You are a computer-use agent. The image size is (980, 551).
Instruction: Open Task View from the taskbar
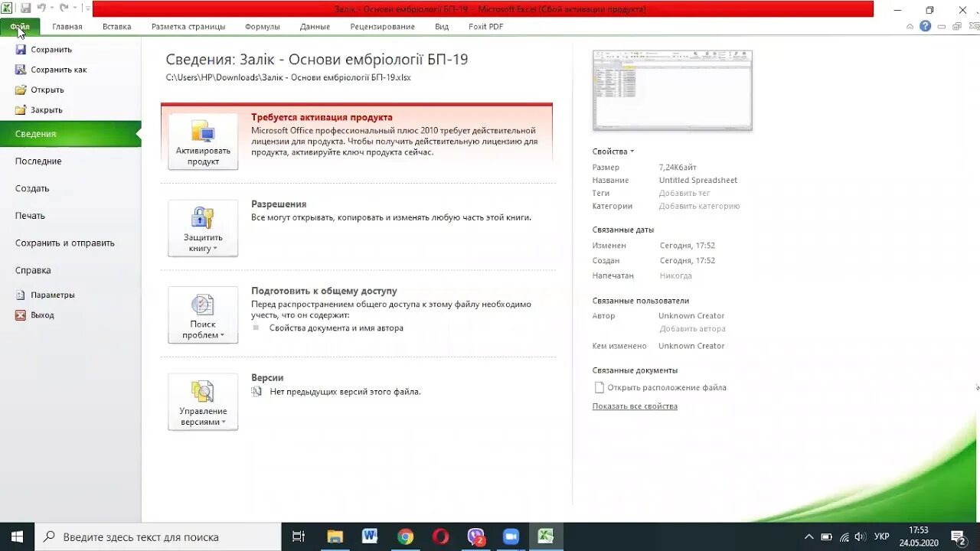tap(299, 536)
